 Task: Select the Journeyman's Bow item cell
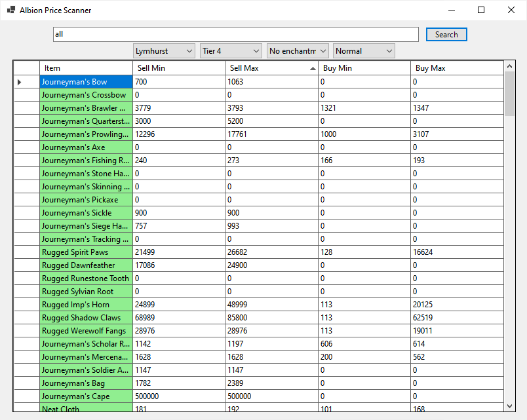click(x=87, y=82)
